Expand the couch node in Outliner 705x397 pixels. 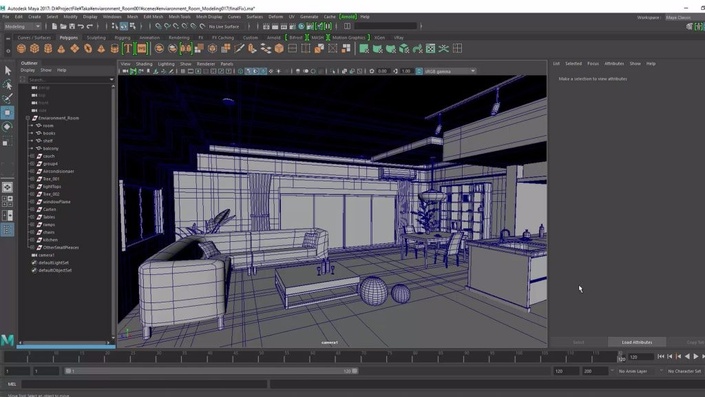32,156
